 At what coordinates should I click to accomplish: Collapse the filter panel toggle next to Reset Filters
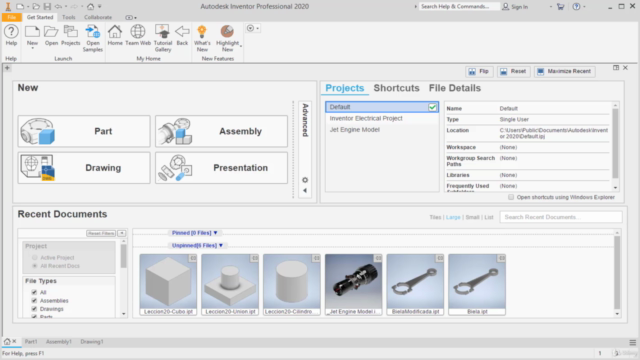click(122, 233)
